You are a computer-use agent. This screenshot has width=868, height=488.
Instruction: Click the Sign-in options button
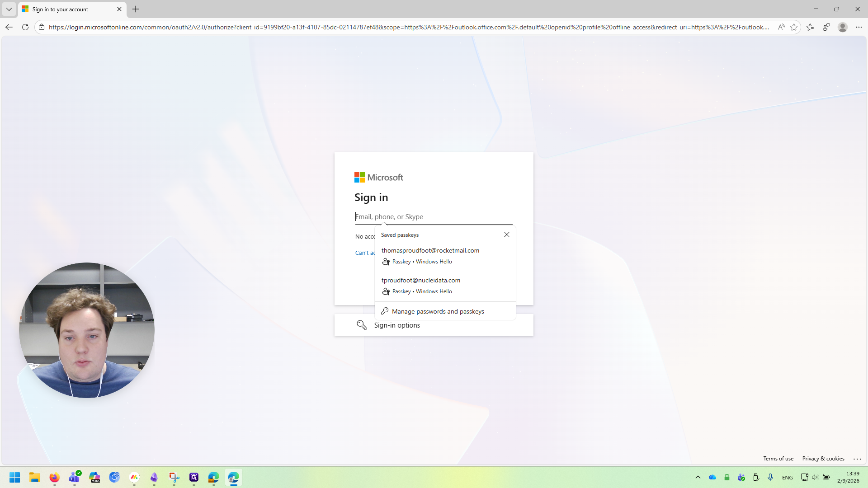click(434, 325)
